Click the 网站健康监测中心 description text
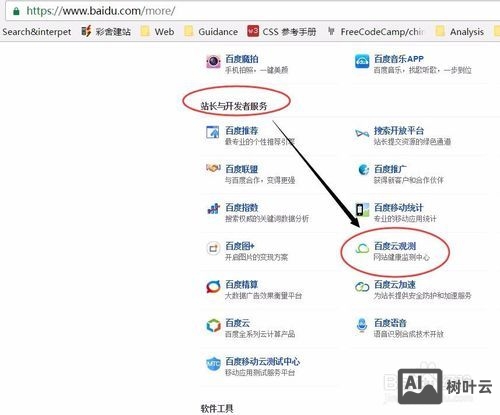 [x=402, y=257]
